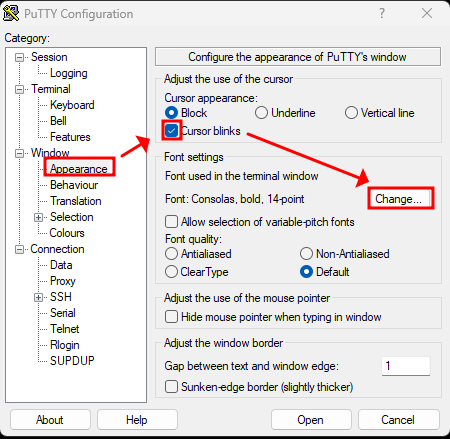The height and width of the screenshot is (439, 450).
Task: Open the Translation settings
Action: point(76,201)
